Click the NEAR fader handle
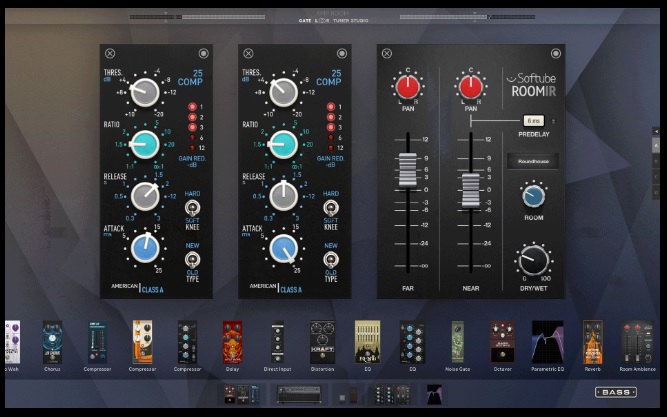This screenshot has width=667, height=417. (x=470, y=190)
